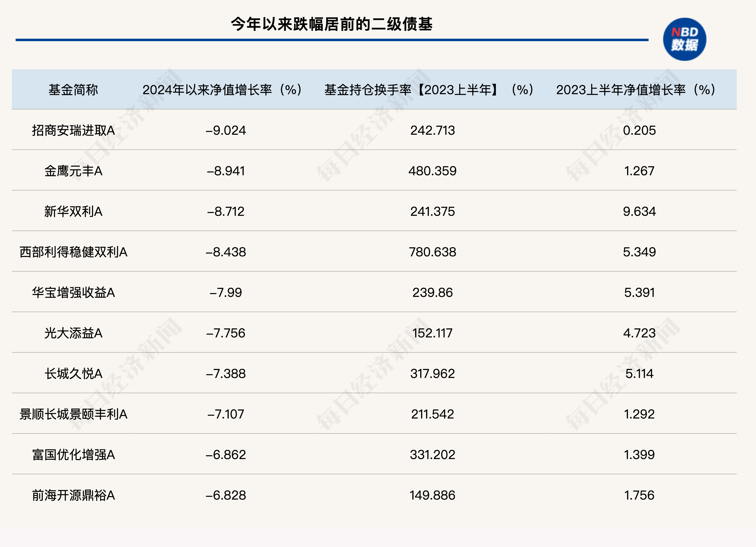The width and height of the screenshot is (756, 547).
Task: Select fund name 金鹰元丰A
Action: (73, 171)
